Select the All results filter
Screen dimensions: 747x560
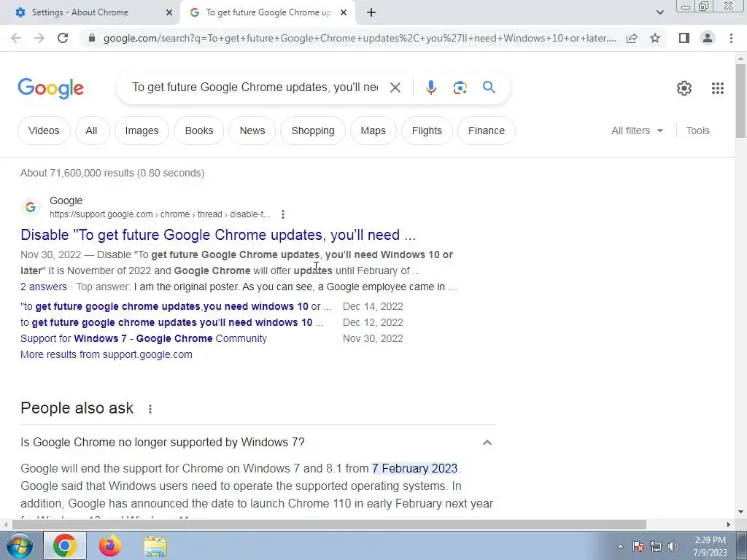click(x=91, y=131)
